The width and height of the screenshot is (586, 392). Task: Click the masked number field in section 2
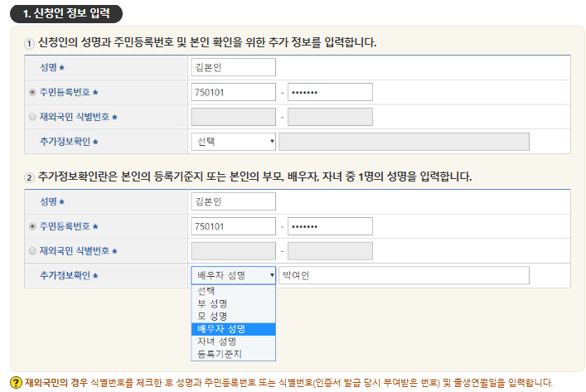[330, 226]
